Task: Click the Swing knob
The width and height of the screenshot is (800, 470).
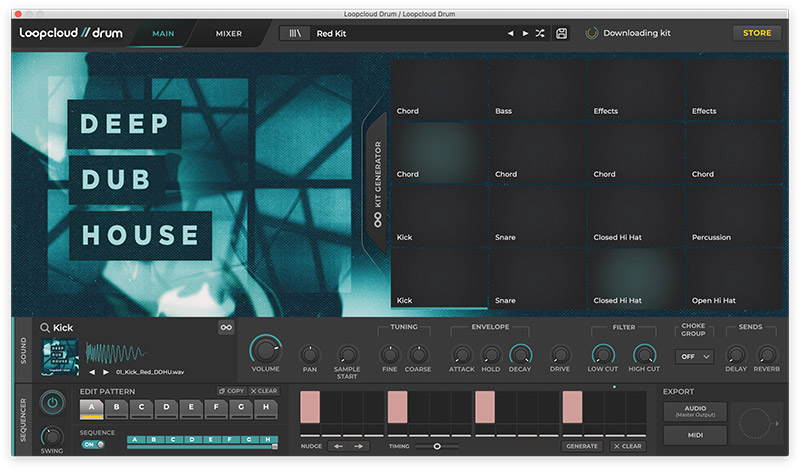Action: click(x=52, y=436)
